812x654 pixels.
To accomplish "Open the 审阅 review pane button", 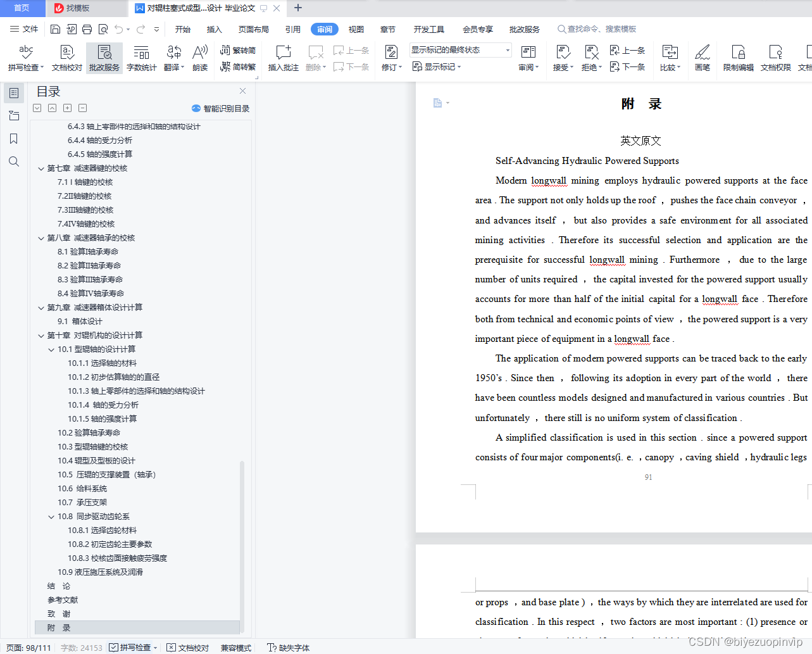I will [x=528, y=58].
